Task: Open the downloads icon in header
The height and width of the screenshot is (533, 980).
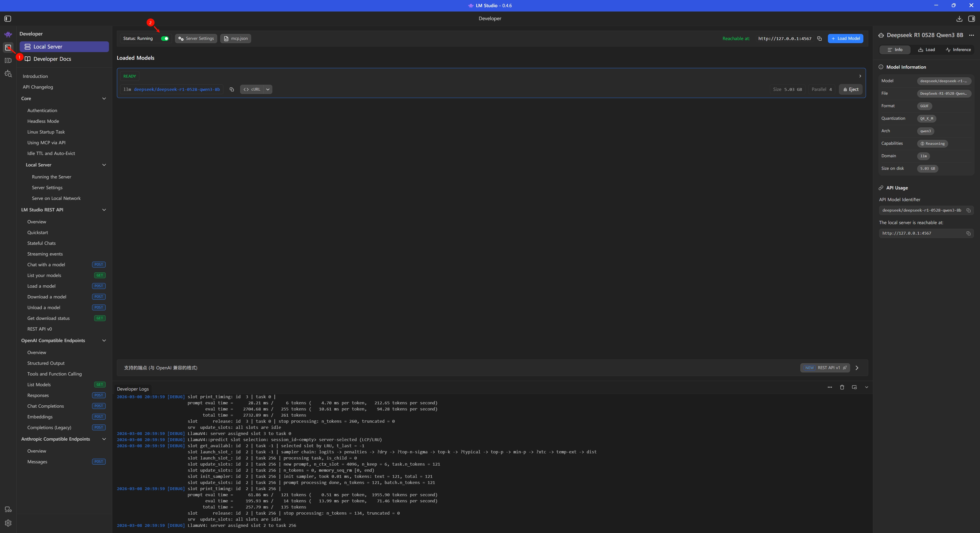Action: point(959,19)
